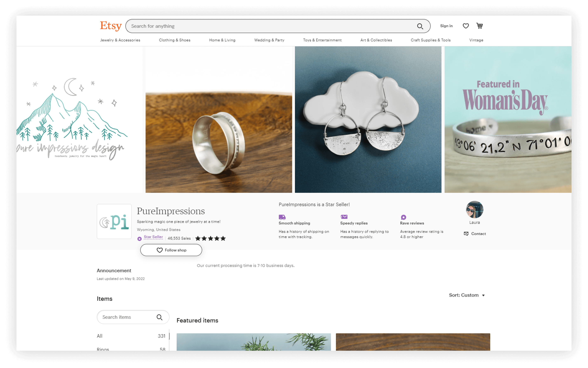588x368 pixels.
Task: Open Toys & Entertainment category
Action: 322,40
